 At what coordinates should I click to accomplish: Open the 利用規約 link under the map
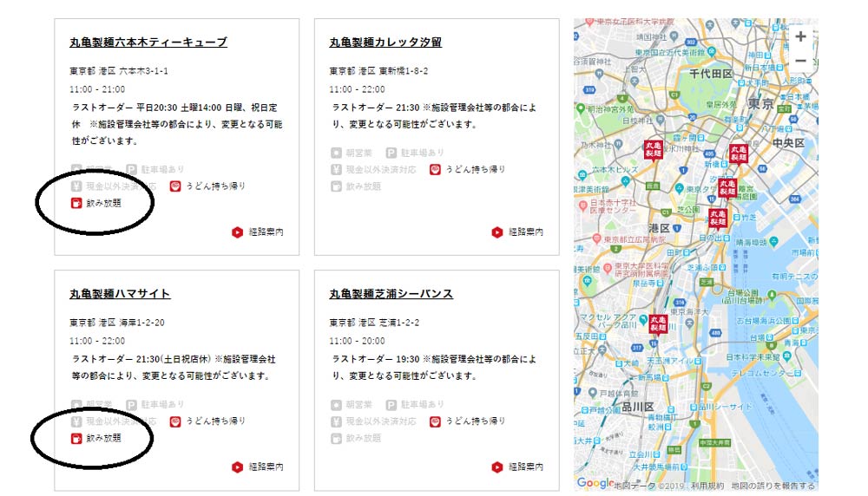[707, 486]
